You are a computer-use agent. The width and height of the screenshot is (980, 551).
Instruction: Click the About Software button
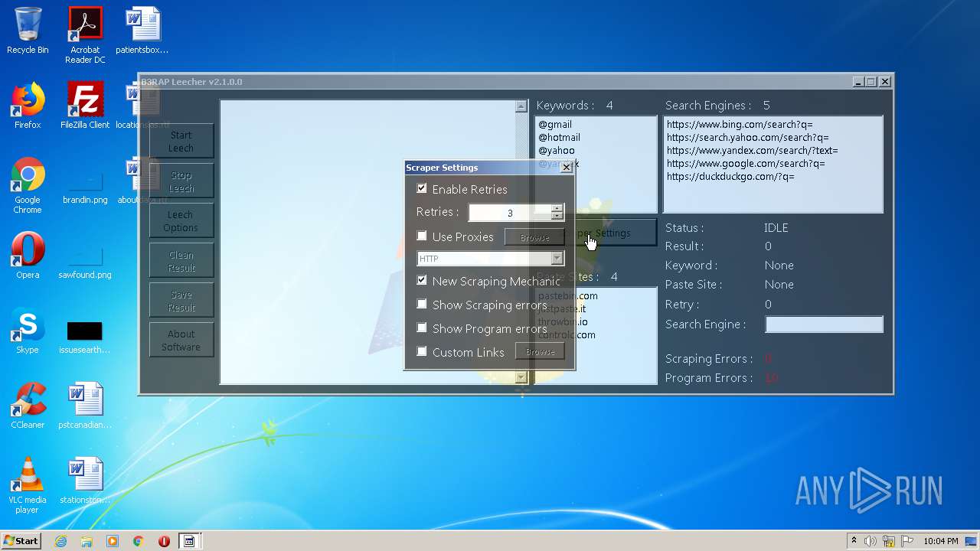click(181, 341)
